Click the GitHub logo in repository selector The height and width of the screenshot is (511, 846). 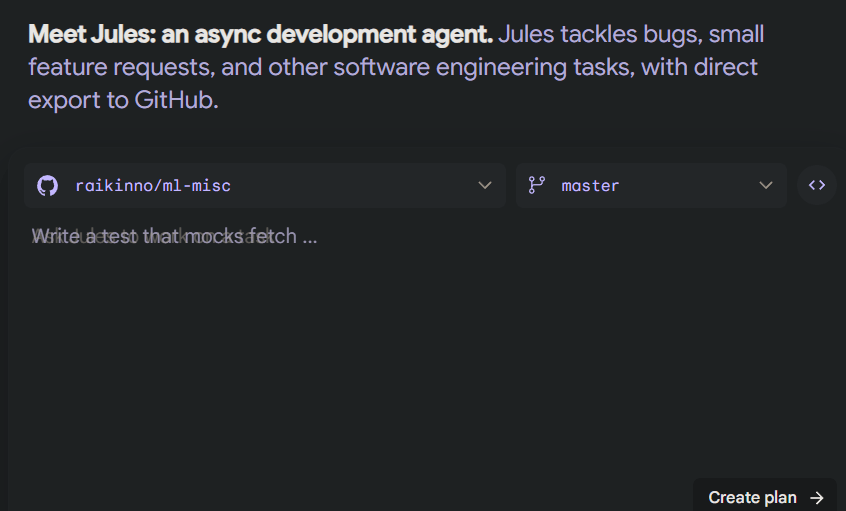tap(47, 186)
